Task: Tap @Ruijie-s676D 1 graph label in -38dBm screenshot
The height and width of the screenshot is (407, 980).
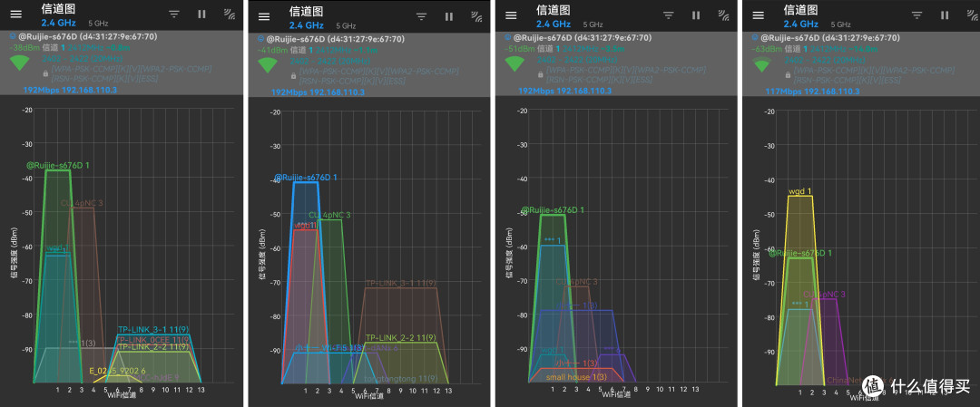Action: coord(57,165)
